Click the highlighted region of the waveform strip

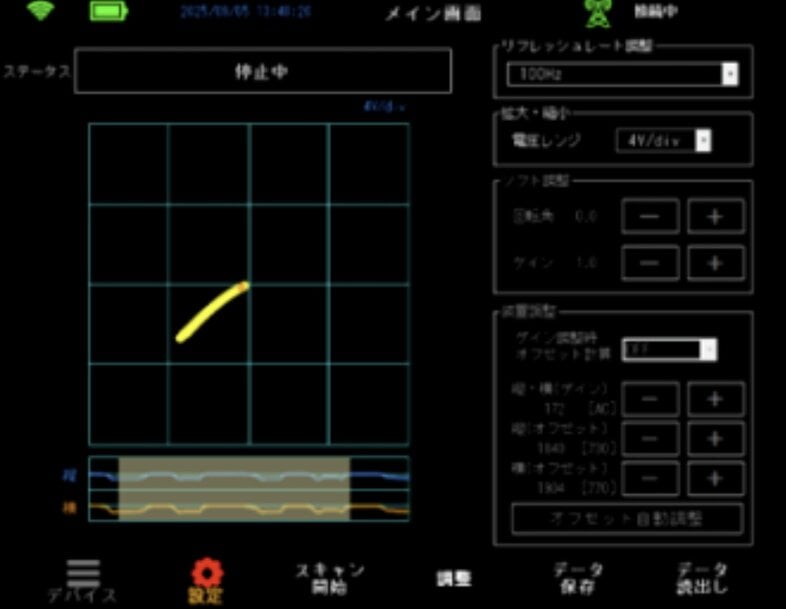(234, 489)
